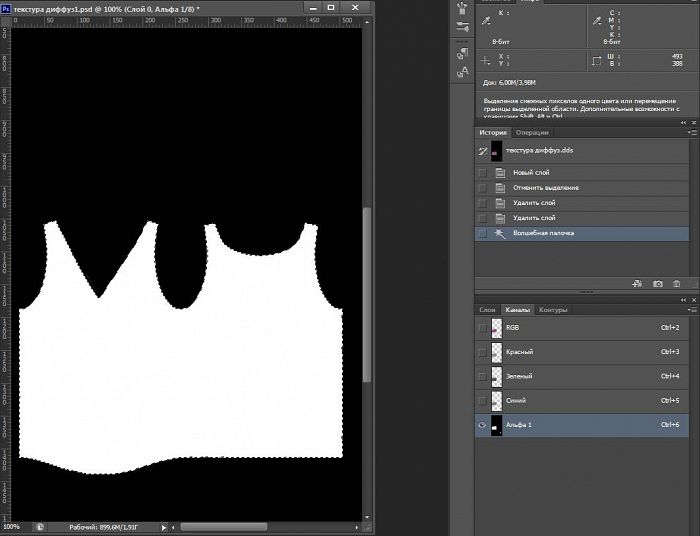
Task: Select the текстура диффуз.dds snapshot thumbnail
Action: (x=497, y=150)
